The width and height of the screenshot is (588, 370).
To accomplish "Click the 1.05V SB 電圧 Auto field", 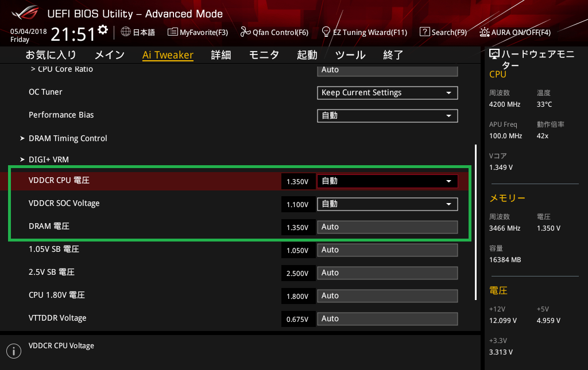I will click(388, 250).
